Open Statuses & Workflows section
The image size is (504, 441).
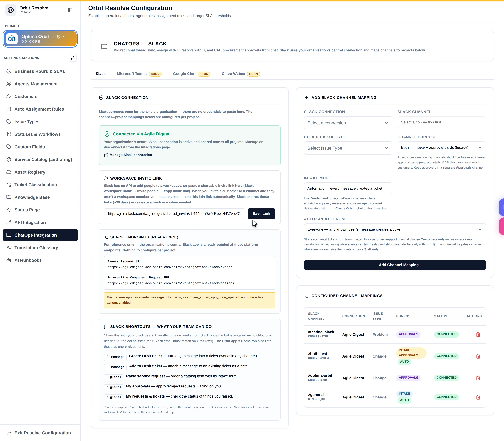tap(40, 134)
